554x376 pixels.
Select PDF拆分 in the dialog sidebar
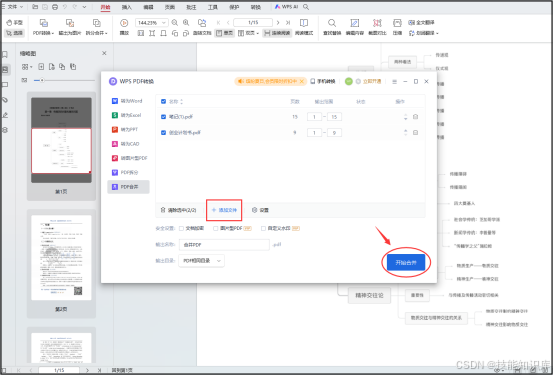click(128, 172)
